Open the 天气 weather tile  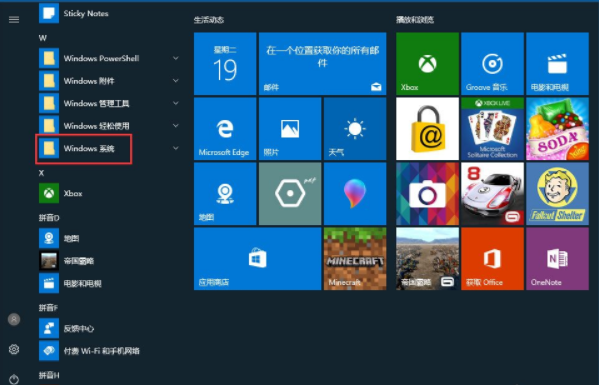click(355, 129)
